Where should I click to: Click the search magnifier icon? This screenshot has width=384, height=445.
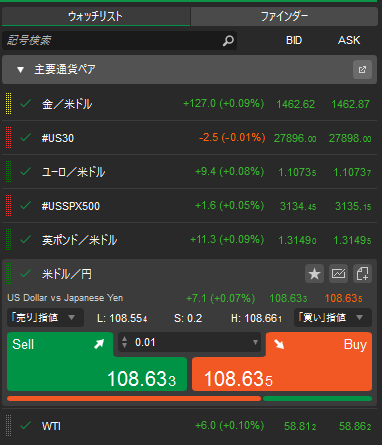(228, 41)
